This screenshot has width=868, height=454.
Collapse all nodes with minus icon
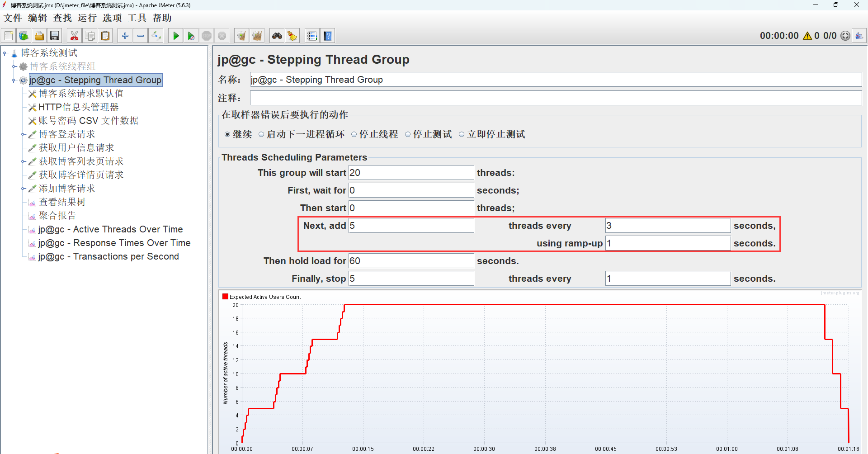tap(141, 36)
